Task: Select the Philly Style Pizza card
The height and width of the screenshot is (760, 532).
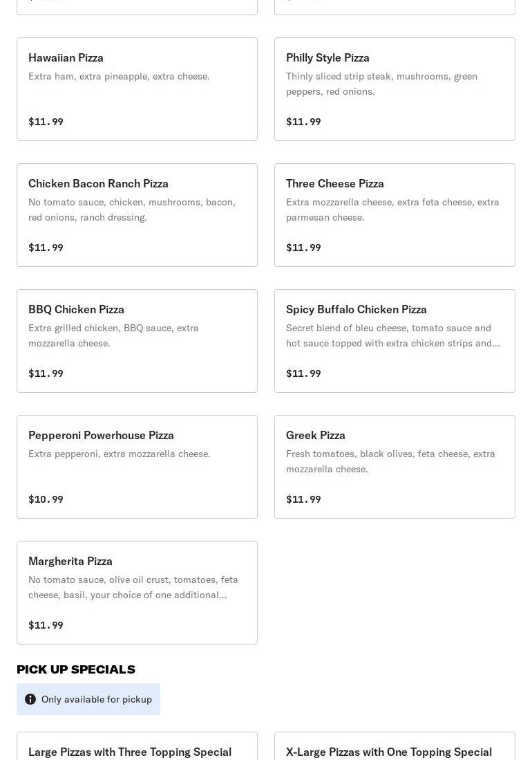Action: 395,89
